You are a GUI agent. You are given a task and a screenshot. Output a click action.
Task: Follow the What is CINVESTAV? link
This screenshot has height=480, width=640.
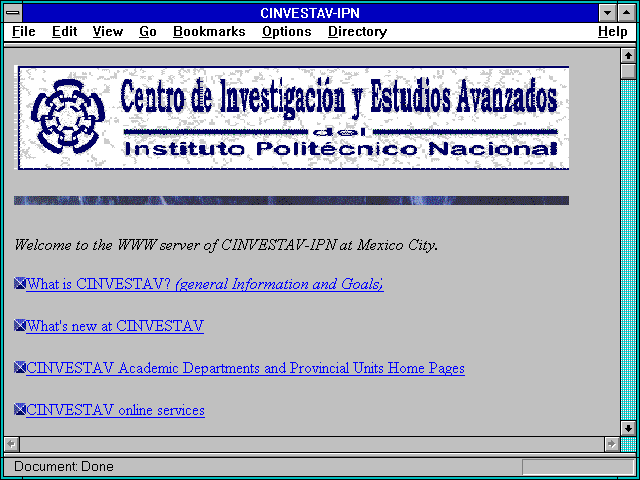tap(204, 284)
